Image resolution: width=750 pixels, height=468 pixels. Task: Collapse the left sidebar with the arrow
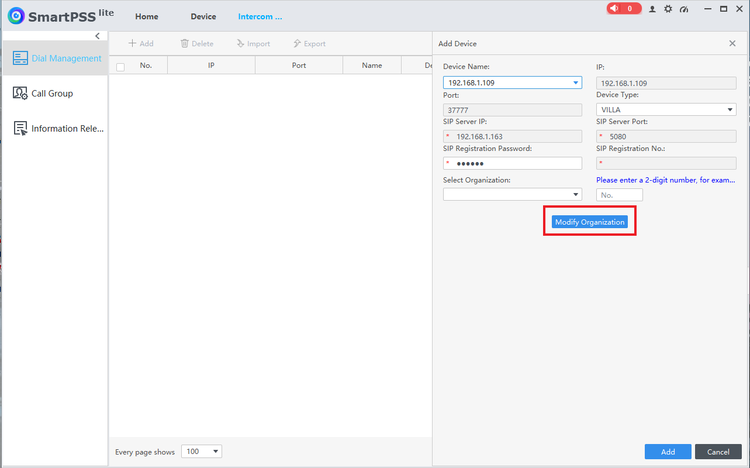click(x=97, y=36)
